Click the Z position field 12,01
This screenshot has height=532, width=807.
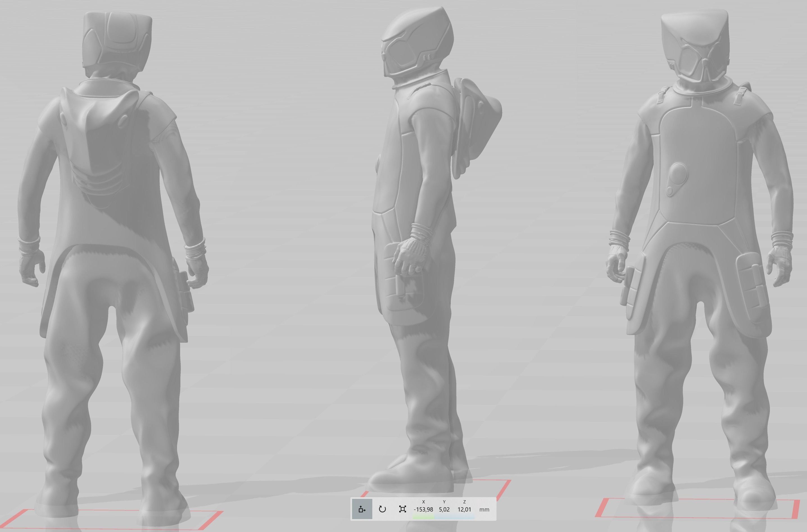pyautogui.click(x=464, y=510)
